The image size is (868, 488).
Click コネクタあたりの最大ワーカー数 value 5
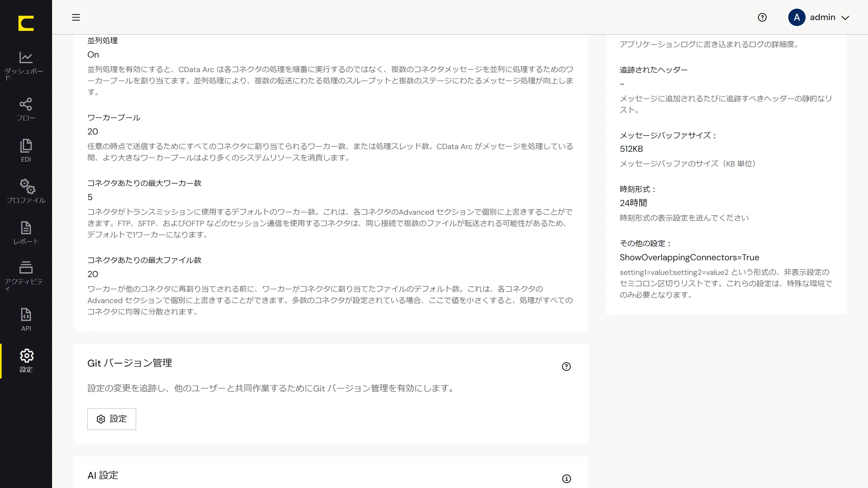pyautogui.click(x=90, y=197)
